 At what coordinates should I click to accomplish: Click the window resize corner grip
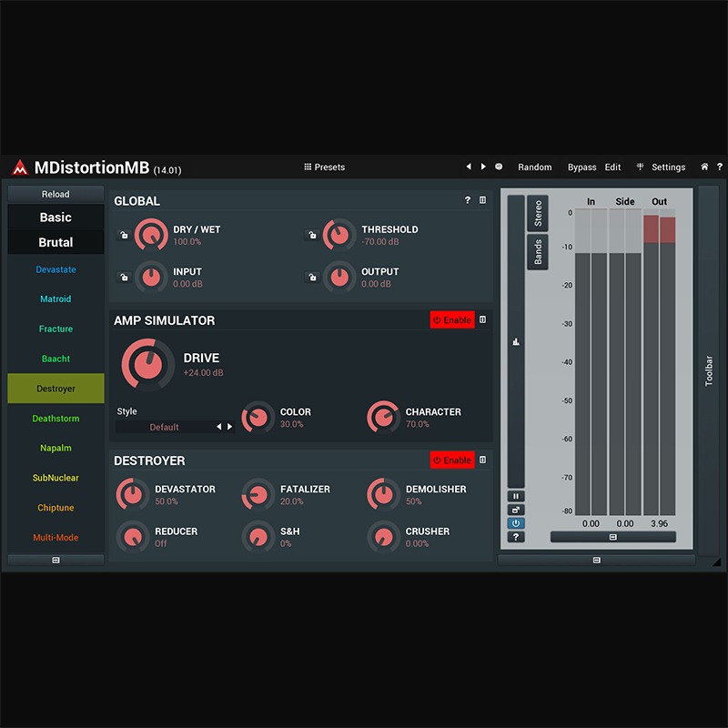coord(717,561)
